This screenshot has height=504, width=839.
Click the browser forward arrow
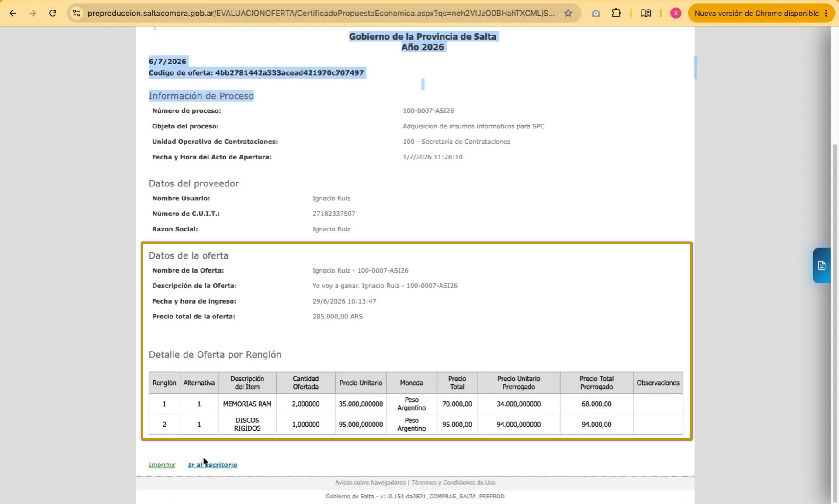pos(33,13)
